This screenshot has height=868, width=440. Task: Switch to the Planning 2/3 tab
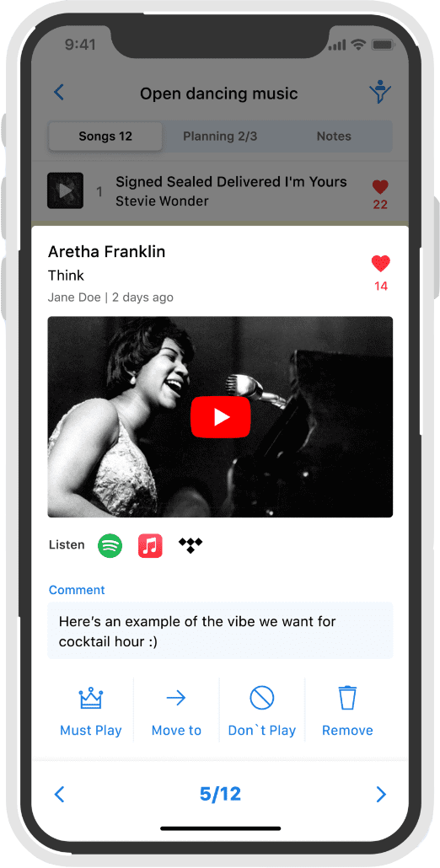coord(220,137)
